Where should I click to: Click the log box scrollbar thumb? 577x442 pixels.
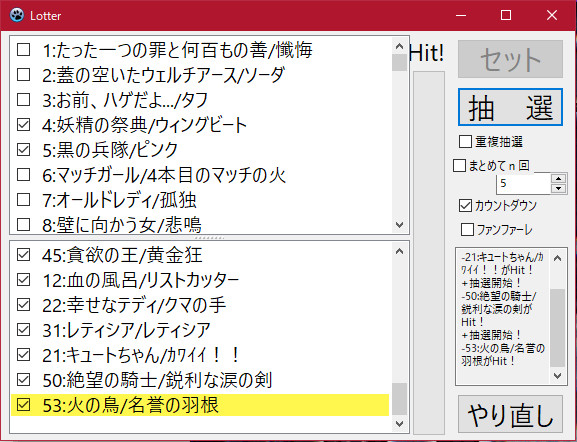coord(557,328)
